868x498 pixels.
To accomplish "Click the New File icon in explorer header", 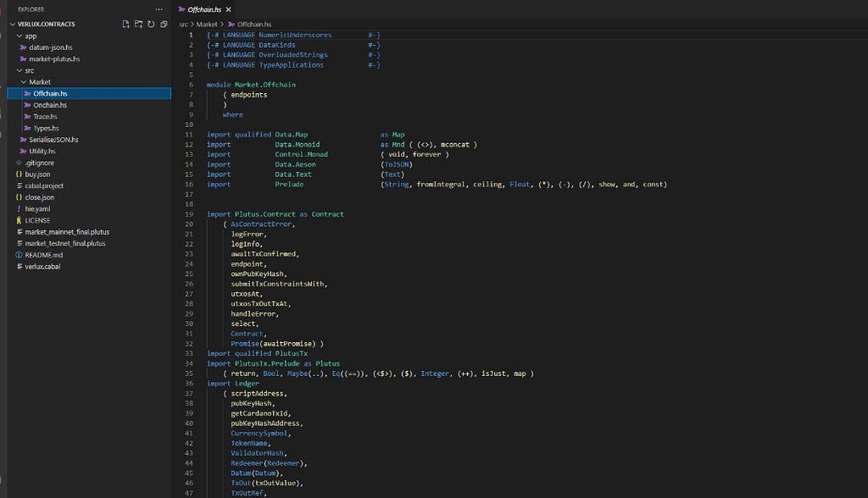I will pos(125,25).
